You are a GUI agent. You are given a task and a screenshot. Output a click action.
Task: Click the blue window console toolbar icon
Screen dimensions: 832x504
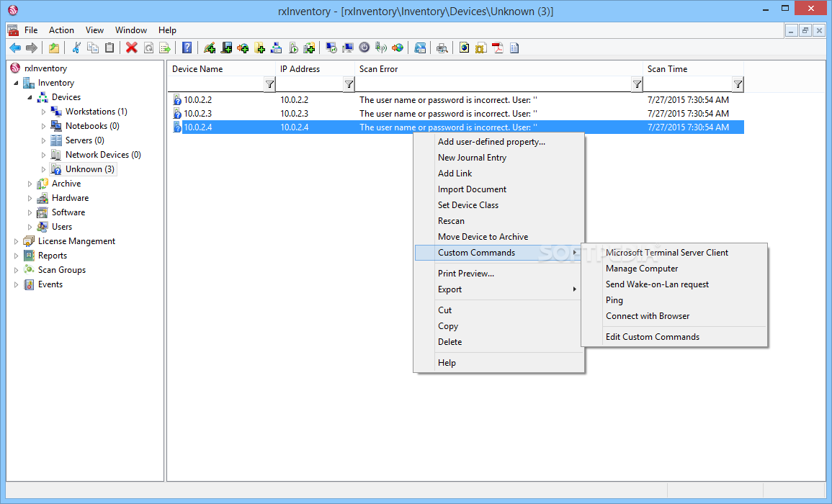click(x=420, y=48)
